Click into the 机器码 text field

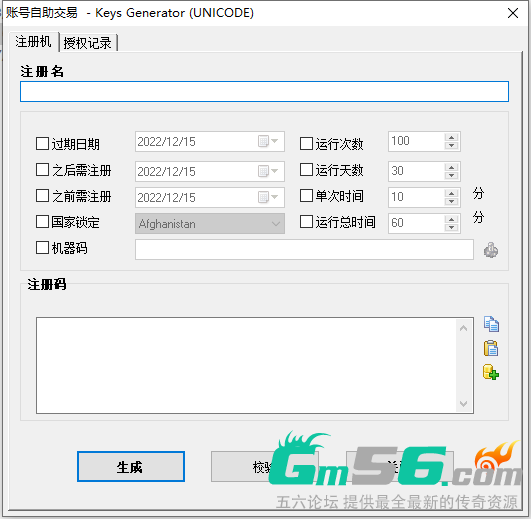(x=304, y=250)
